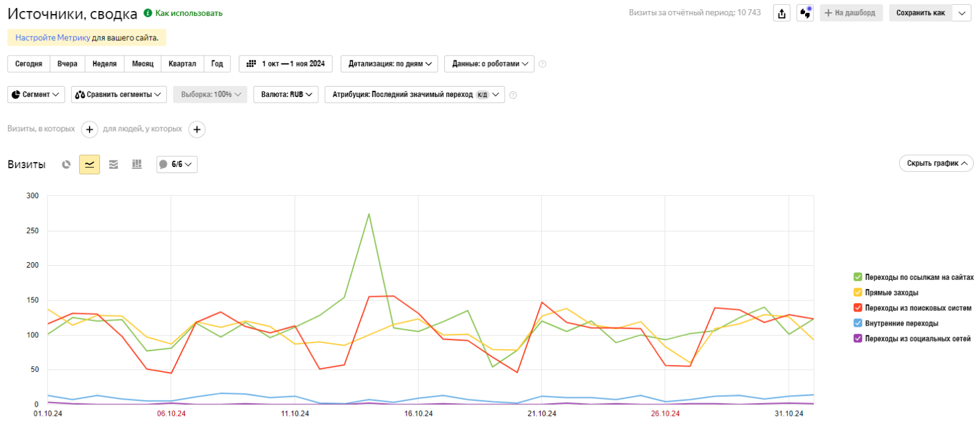Select the 'Неделя' period tab
980x445 pixels.
coord(104,64)
